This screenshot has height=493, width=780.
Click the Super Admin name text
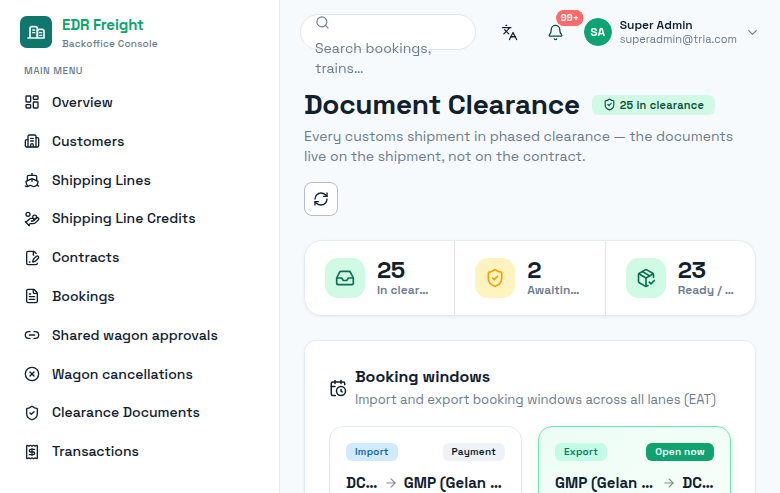[x=656, y=25]
